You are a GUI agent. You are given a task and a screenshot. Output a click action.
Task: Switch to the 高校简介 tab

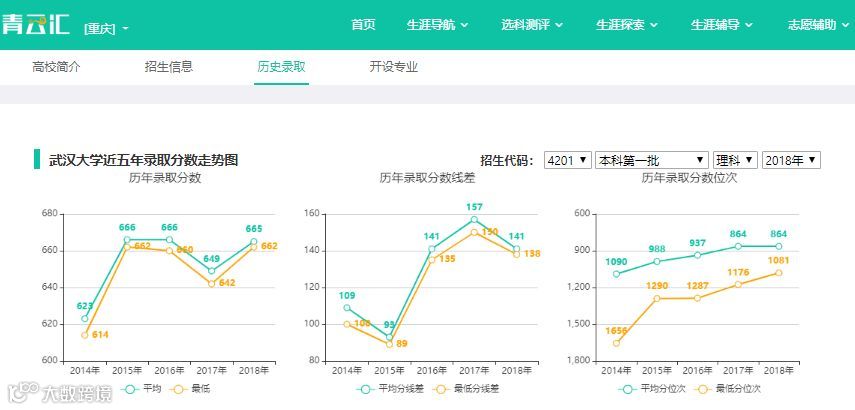[x=56, y=67]
